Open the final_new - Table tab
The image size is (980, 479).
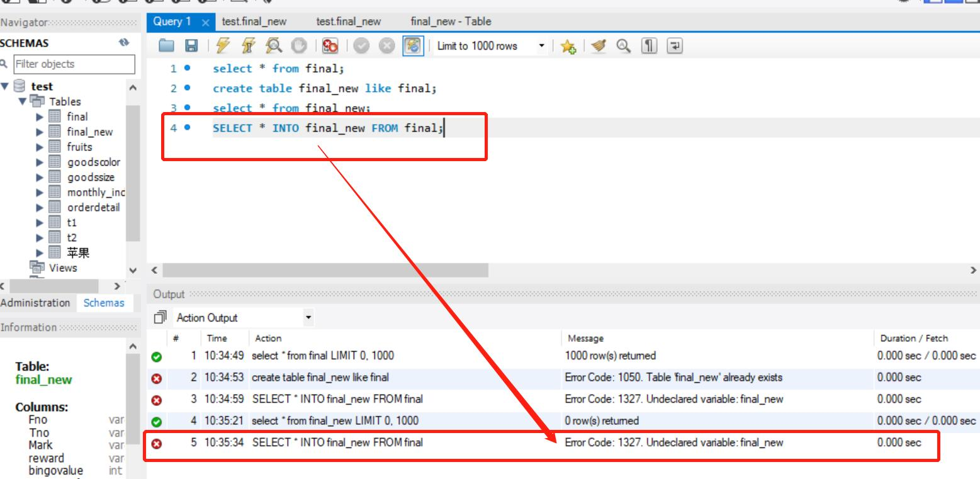point(451,21)
